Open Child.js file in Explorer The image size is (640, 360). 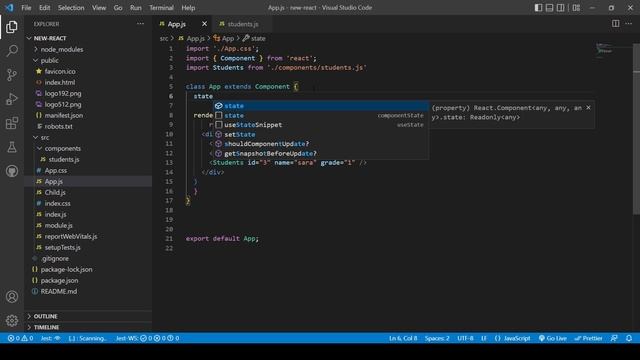coord(88,193)
